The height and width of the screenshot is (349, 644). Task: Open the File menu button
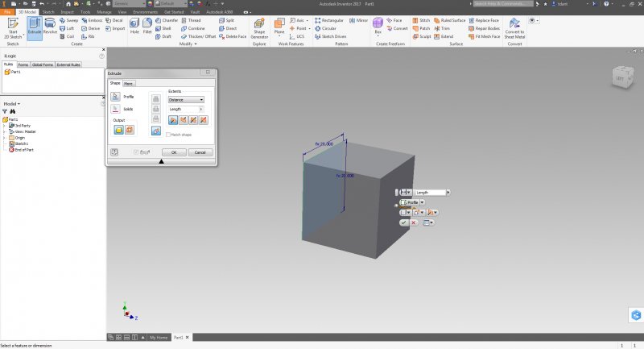7,12
